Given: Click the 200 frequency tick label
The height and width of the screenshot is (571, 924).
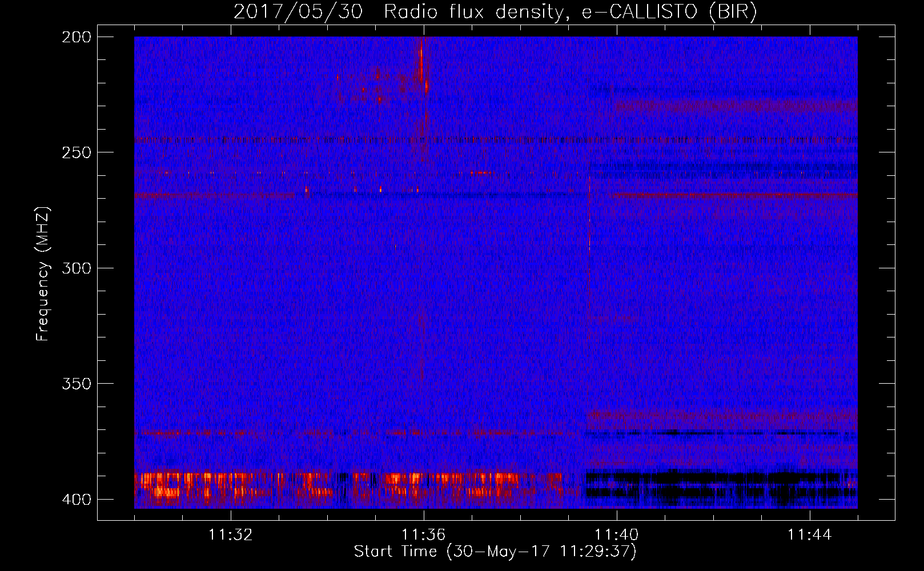Looking at the screenshot, I should click(77, 37).
